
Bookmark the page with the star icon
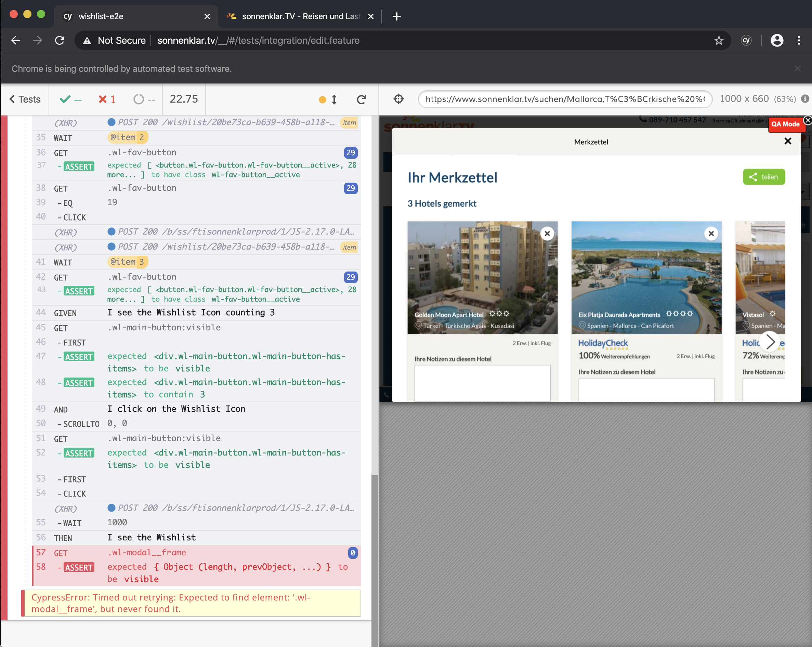point(720,40)
